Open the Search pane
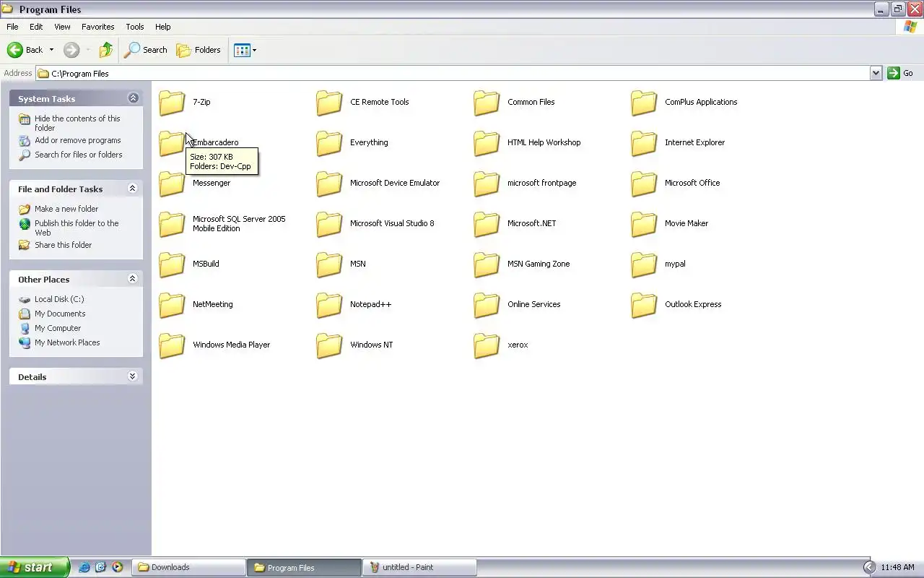Viewport: 924px width, 578px height. pyautogui.click(x=145, y=50)
